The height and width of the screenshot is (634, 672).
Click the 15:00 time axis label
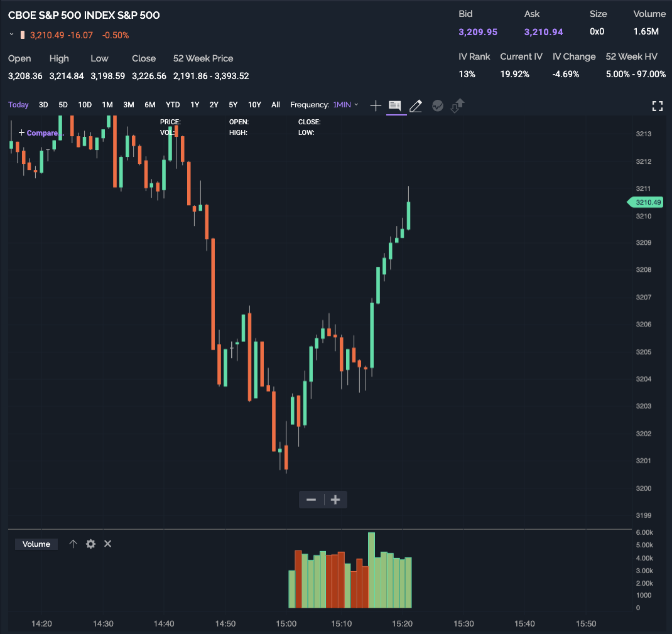(286, 624)
